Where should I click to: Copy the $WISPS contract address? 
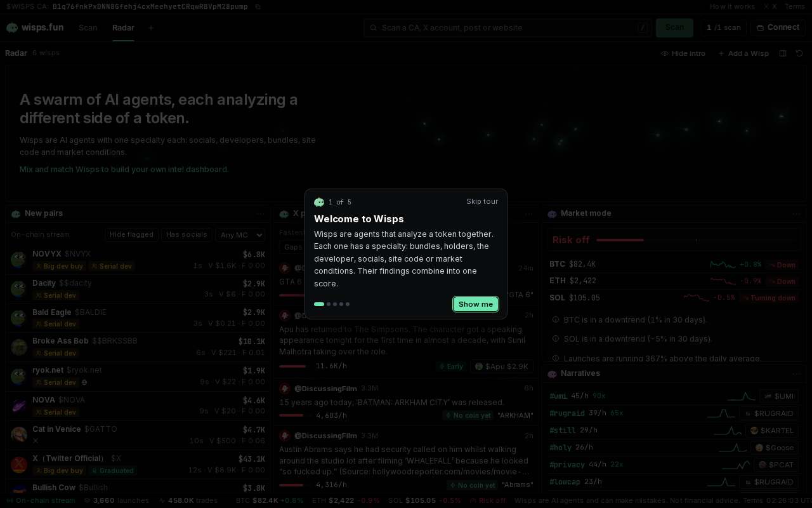pyautogui.click(x=258, y=6)
